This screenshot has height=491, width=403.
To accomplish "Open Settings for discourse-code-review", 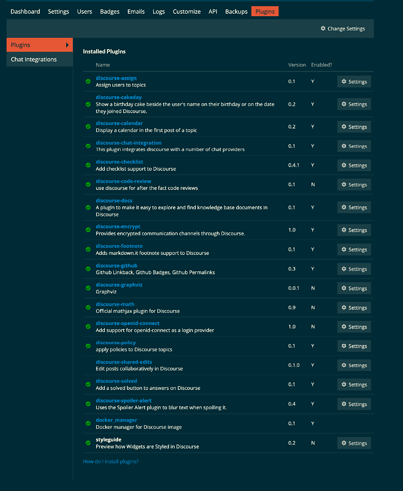I will pos(354,185).
